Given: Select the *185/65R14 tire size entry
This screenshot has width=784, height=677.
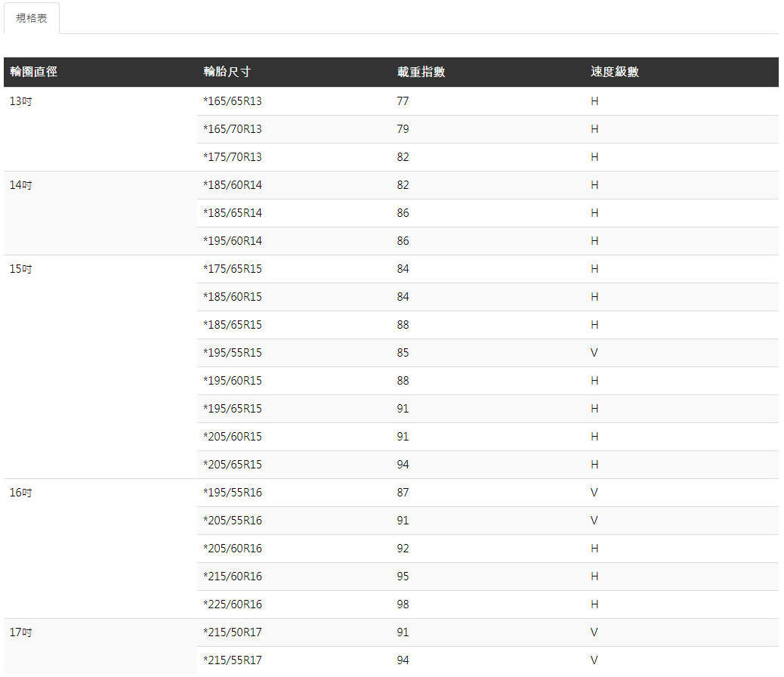Looking at the screenshot, I should (x=233, y=213).
